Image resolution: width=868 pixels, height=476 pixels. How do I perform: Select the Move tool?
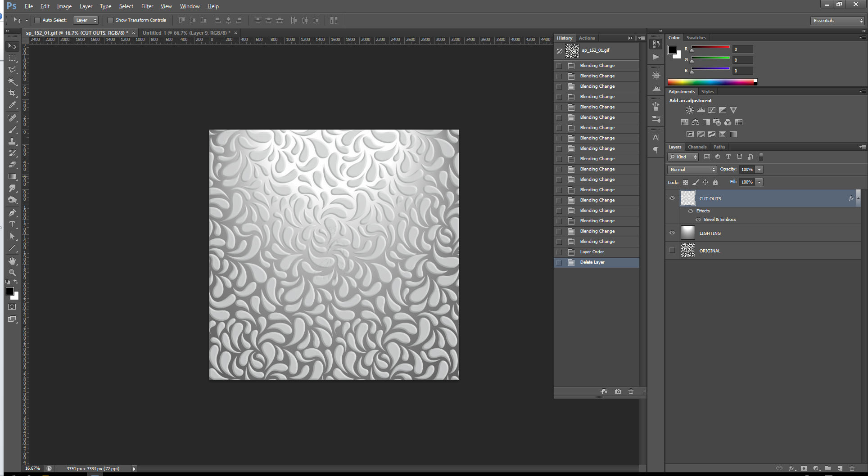click(12, 46)
